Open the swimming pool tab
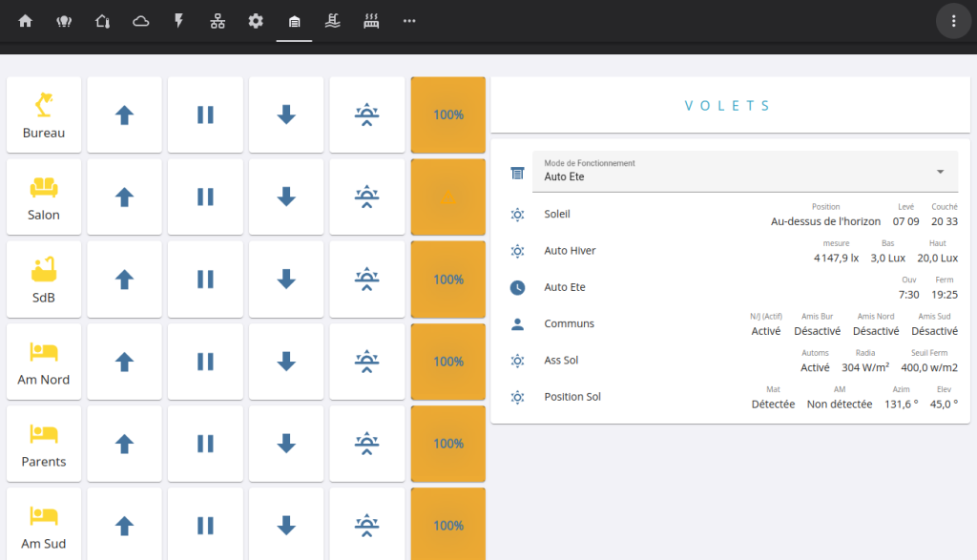977x560 pixels. [x=333, y=21]
